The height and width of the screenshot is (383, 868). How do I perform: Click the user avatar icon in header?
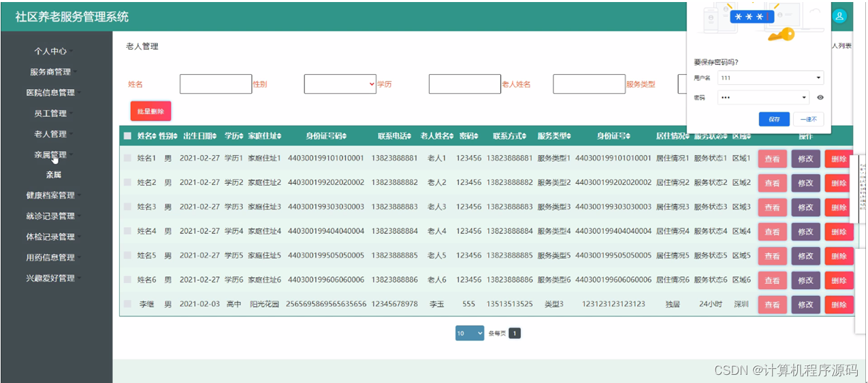click(x=840, y=16)
